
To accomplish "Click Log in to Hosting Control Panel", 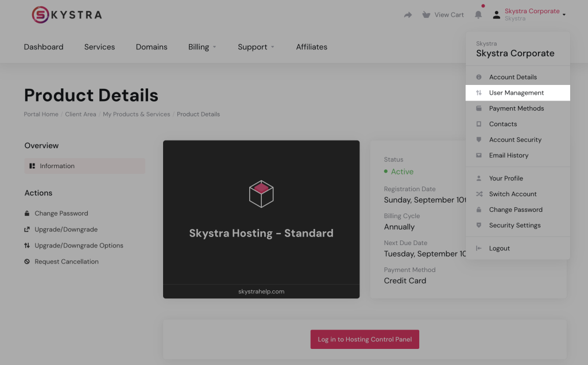I will (x=365, y=339).
